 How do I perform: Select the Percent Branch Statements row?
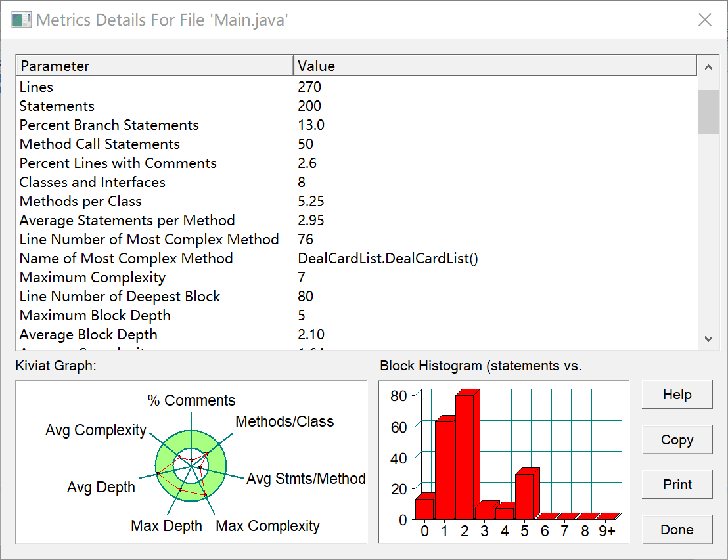(x=357, y=125)
